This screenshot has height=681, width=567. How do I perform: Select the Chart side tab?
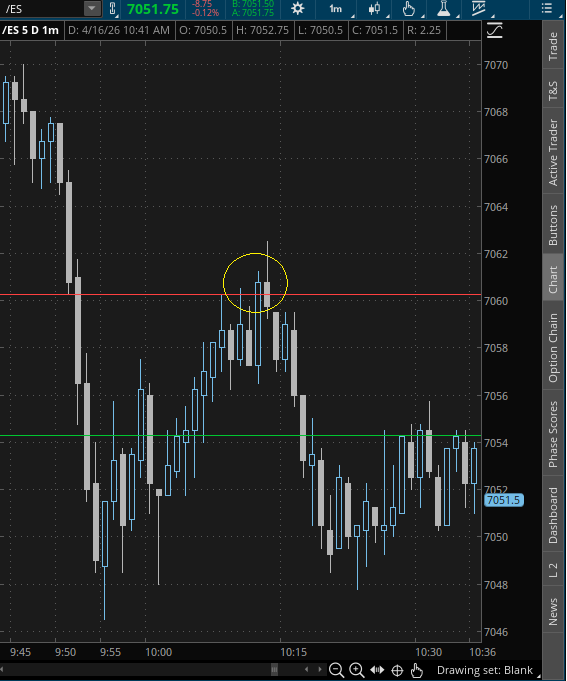553,279
